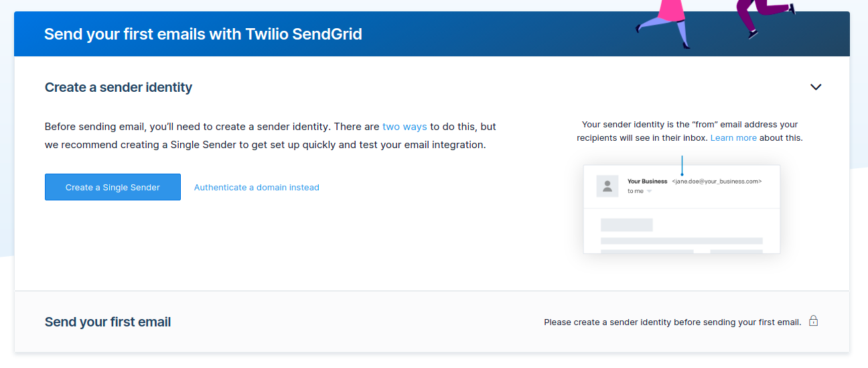
Task: Collapse the Create a sender identity section
Action: 815,87
